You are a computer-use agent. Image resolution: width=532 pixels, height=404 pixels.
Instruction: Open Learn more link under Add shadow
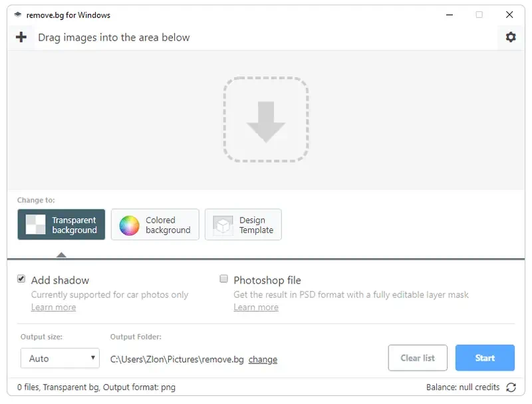(x=54, y=307)
